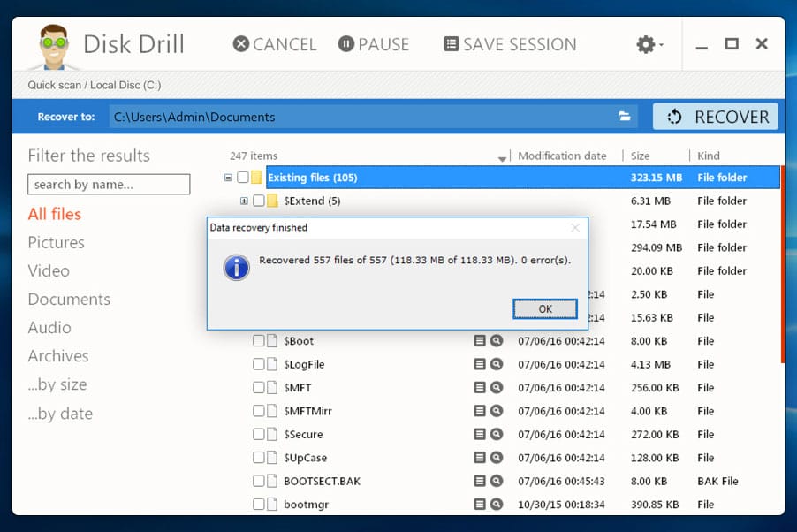
Task: Click the magnifier preview icon for $MFT
Action: pyautogui.click(x=497, y=387)
